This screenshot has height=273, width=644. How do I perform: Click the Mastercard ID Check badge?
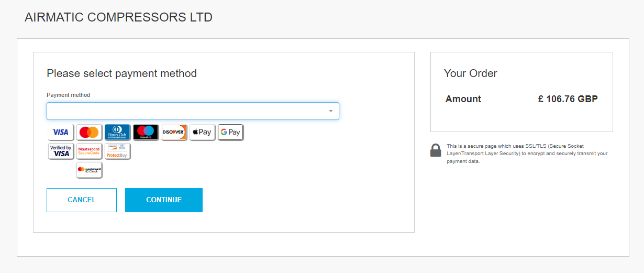click(89, 170)
